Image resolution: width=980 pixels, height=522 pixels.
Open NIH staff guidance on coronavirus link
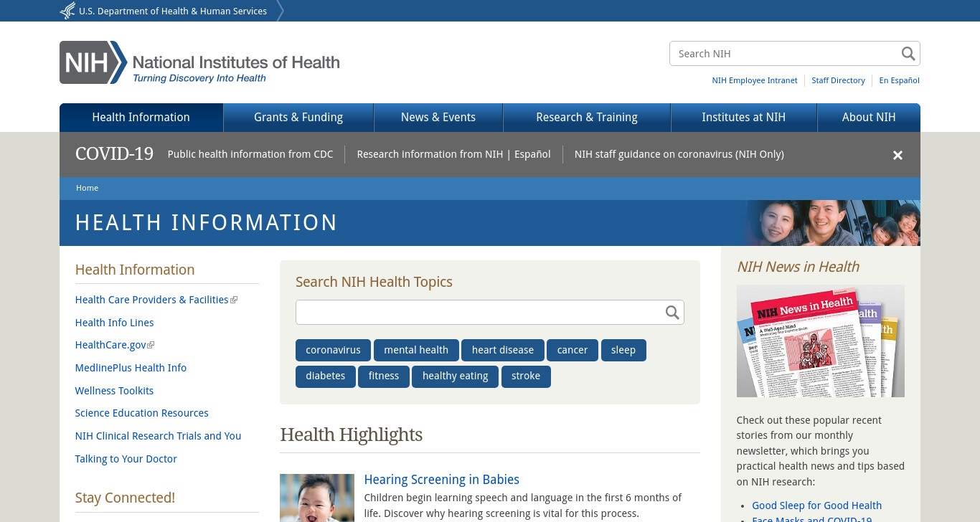click(679, 154)
